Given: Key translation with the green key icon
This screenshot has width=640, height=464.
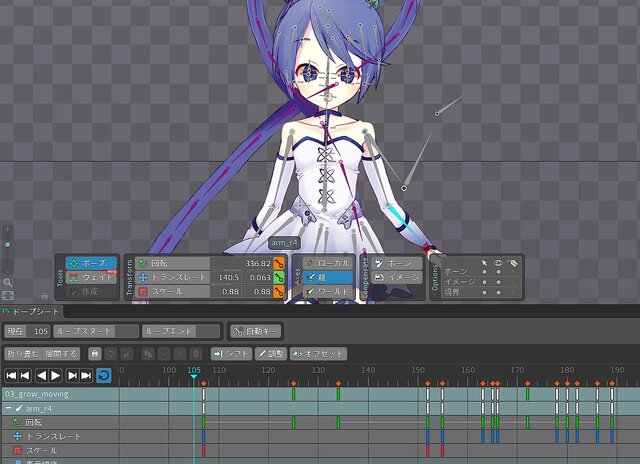Looking at the screenshot, I should tap(279, 278).
